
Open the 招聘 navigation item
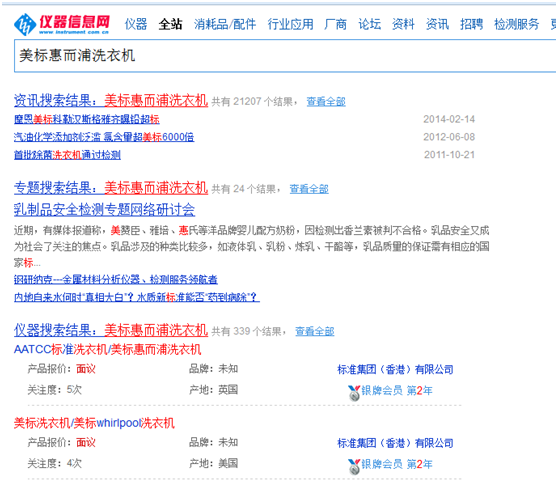pyautogui.click(x=471, y=24)
